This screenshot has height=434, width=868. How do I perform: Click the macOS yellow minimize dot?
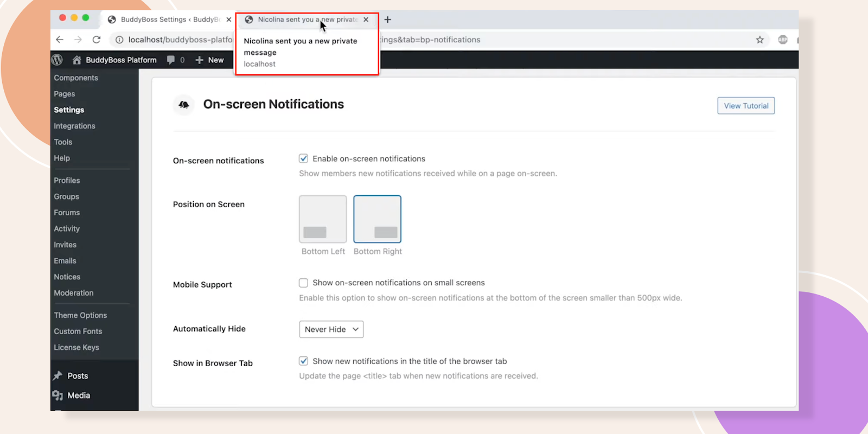(x=74, y=18)
